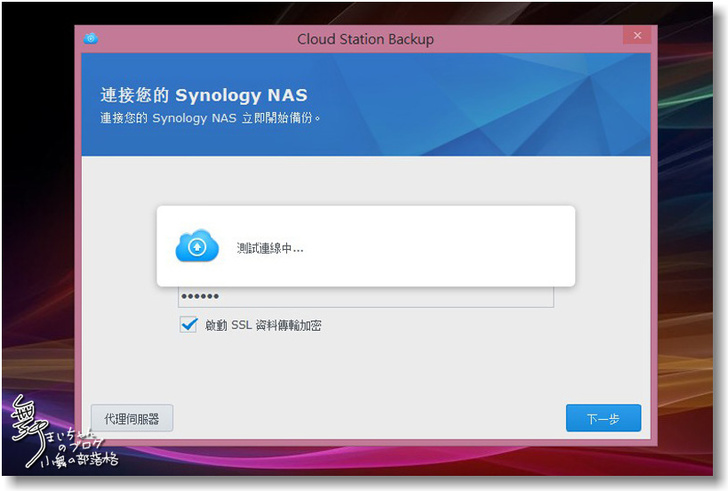Click the 測試連線中... status text

(270, 247)
